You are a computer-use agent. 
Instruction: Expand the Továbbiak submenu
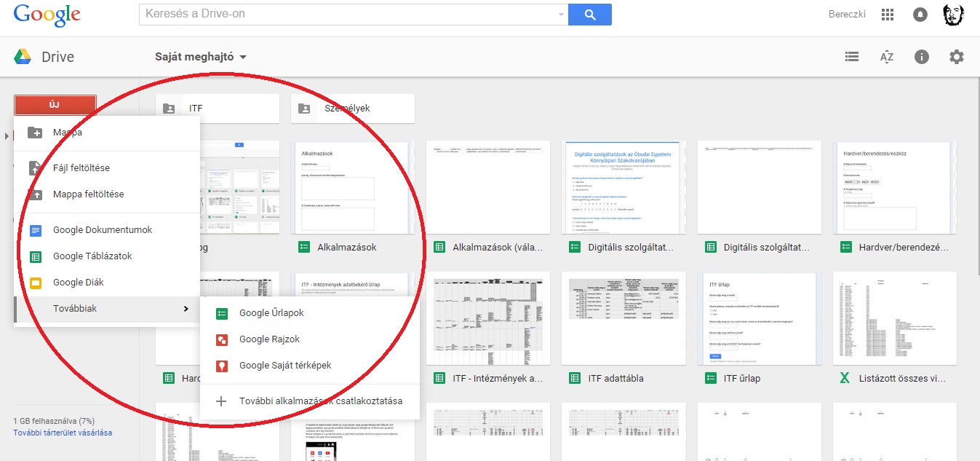pyautogui.click(x=106, y=309)
